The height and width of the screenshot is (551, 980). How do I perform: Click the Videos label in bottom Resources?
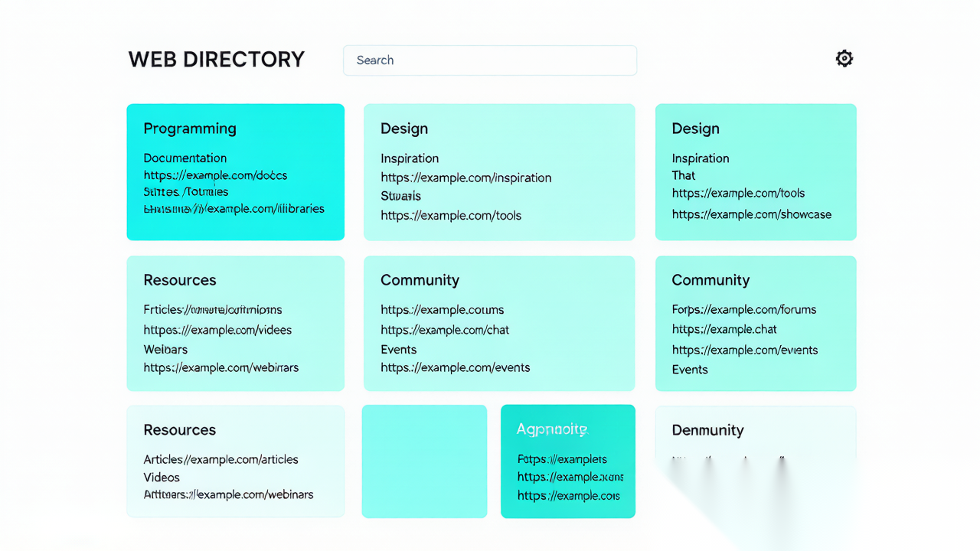pyautogui.click(x=162, y=478)
